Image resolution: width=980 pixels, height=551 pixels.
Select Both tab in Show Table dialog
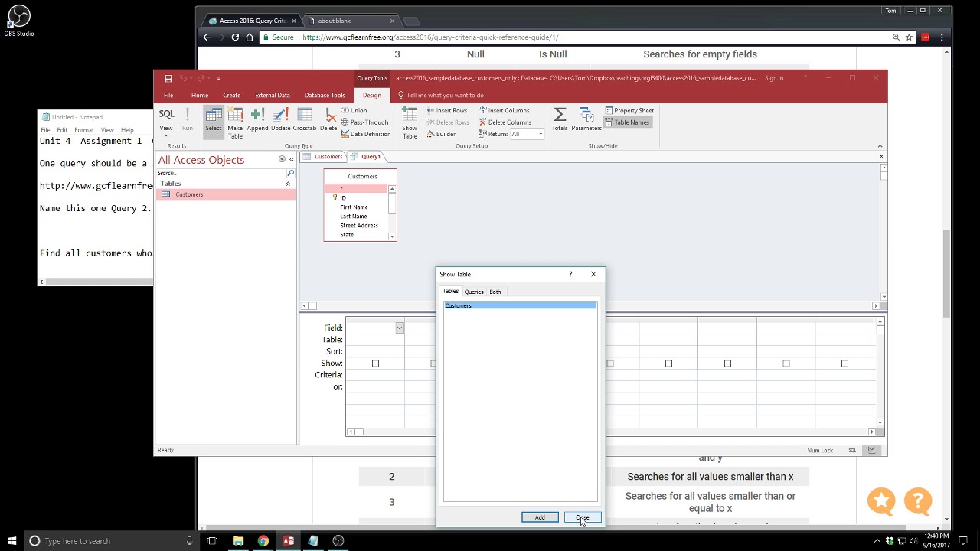pos(495,292)
